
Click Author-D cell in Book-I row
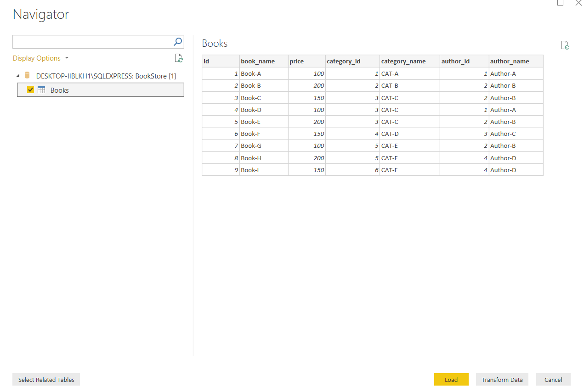click(516, 170)
